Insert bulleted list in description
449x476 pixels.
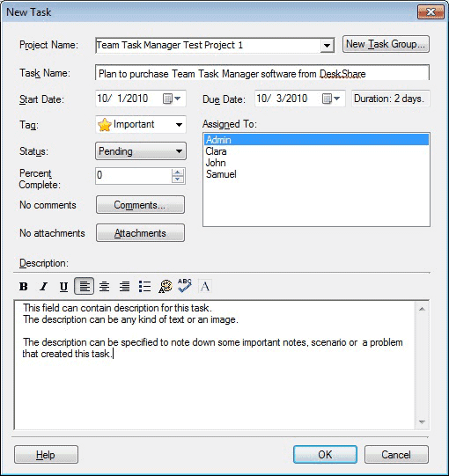[x=144, y=286]
